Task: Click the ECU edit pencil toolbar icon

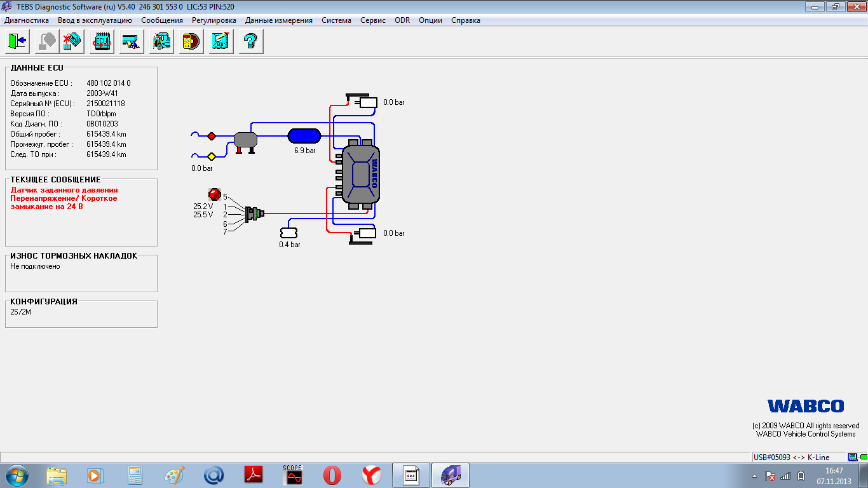Action: [221, 42]
